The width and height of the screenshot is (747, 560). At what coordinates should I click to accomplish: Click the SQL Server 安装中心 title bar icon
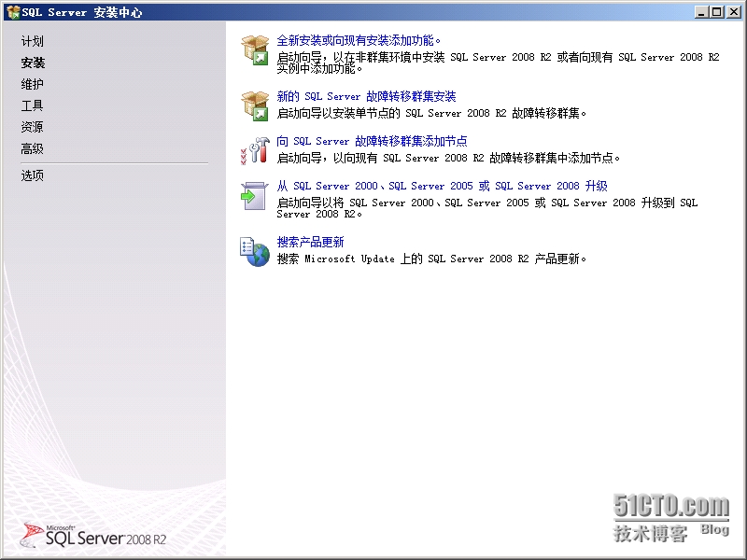[x=13, y=12]
